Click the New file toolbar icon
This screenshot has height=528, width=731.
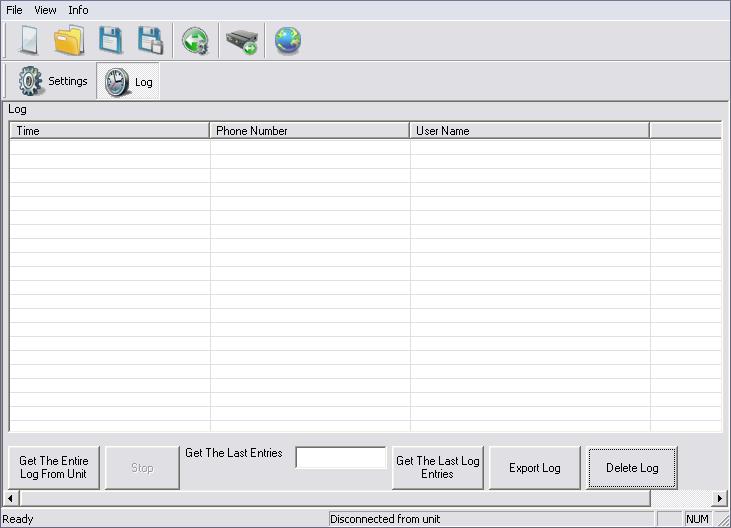[x=29, y=41]
